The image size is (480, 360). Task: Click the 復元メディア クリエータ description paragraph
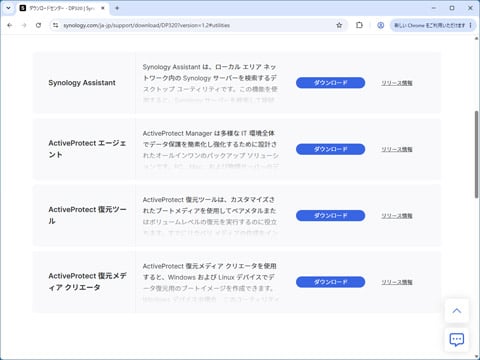(x=210, y=282)
